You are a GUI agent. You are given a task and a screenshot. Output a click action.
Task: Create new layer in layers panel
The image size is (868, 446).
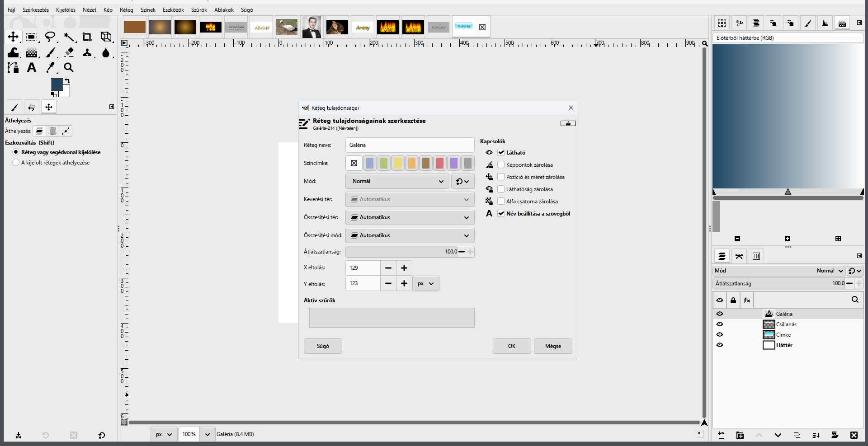[x=721, y=435]
